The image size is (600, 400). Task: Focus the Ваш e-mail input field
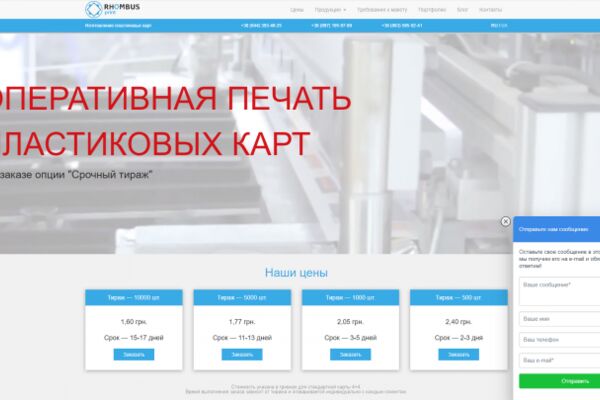[x=559, y=361]
